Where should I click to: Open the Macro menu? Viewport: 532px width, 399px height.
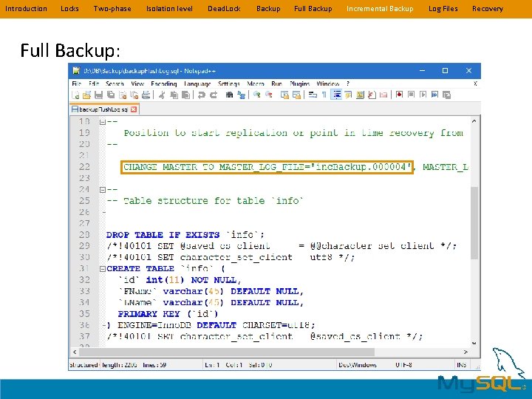coord(256,83)
